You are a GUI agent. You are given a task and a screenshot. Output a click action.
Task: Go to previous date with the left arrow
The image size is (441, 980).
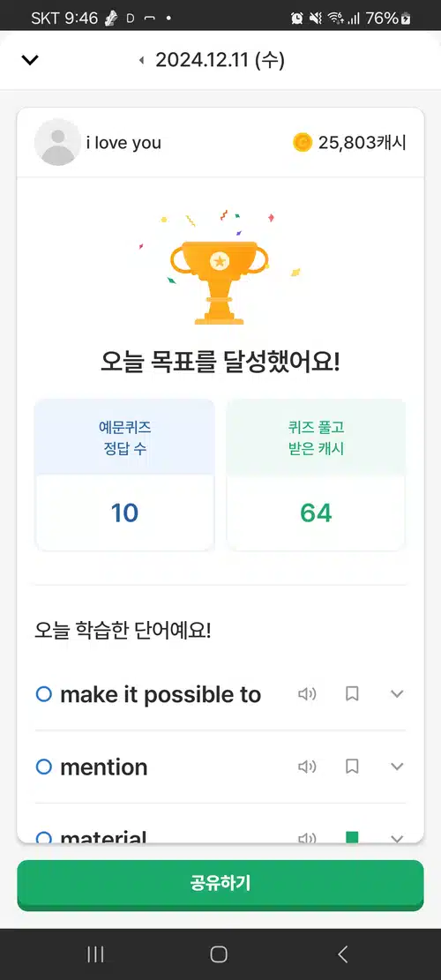(x=141, y=60)
